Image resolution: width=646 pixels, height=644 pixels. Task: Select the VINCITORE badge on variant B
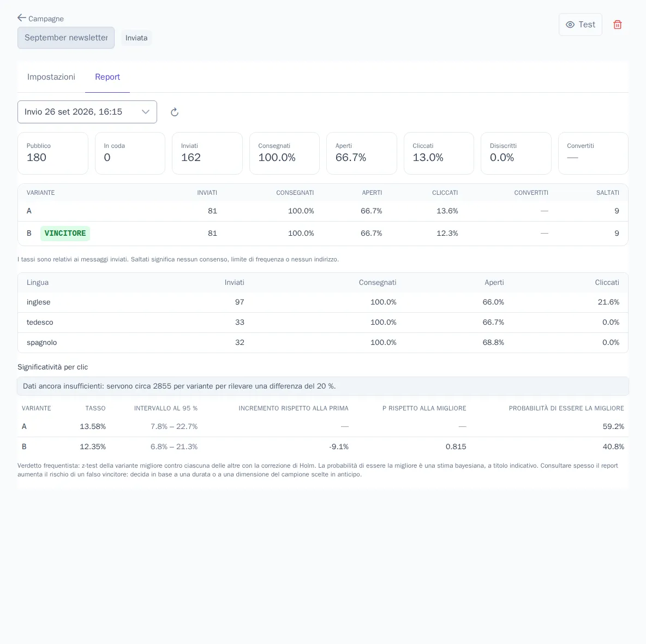click(65, 233)
